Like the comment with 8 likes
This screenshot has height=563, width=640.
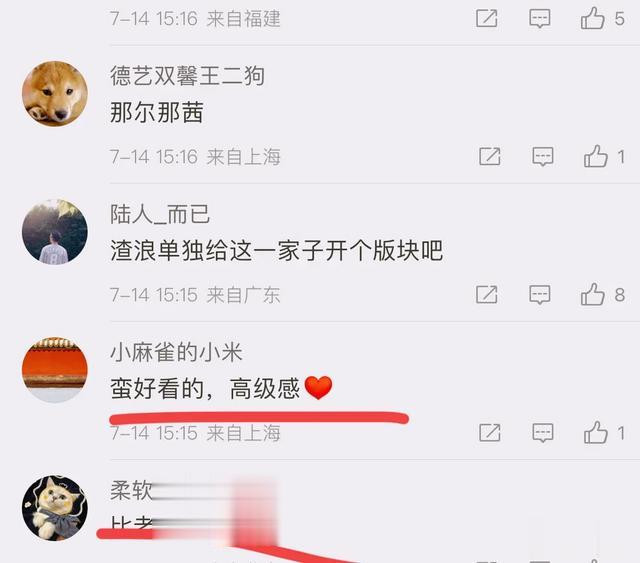pyautogui.click(x=592, y=294)
